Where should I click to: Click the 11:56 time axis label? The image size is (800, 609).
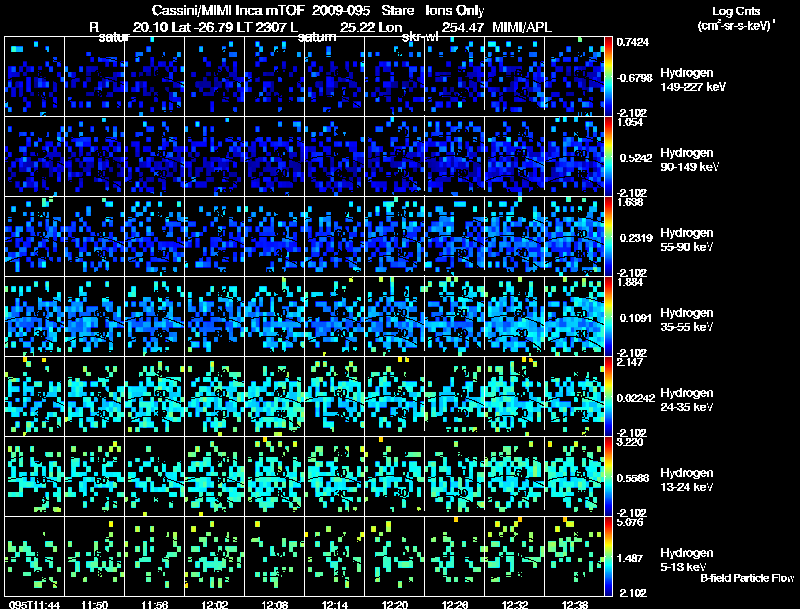[x=155, y=605]
